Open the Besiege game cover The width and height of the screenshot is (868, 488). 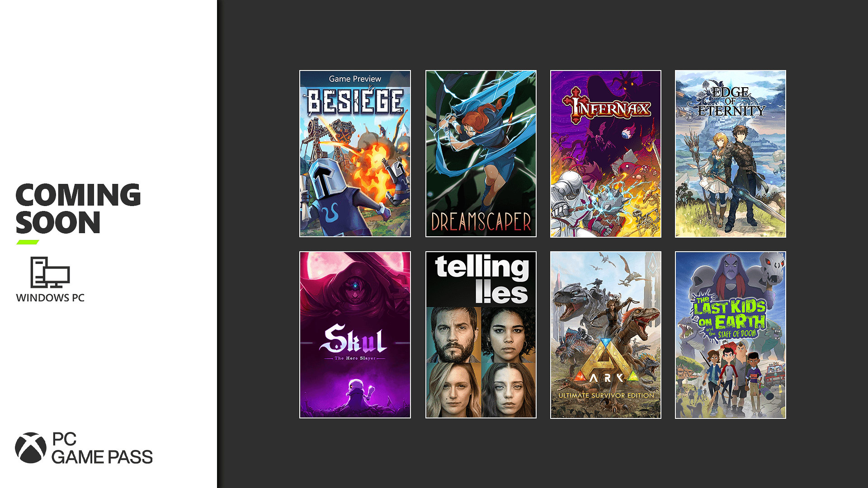point(355,154)
